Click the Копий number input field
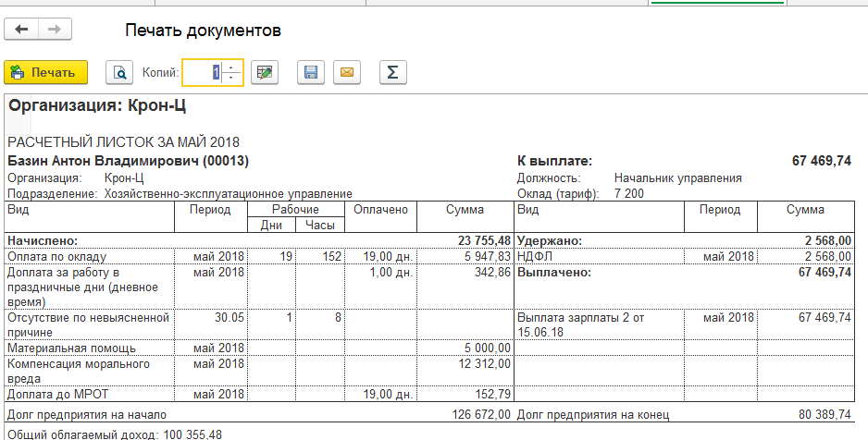This screenshot has height=440, width=868. click(x=203, y=72)
